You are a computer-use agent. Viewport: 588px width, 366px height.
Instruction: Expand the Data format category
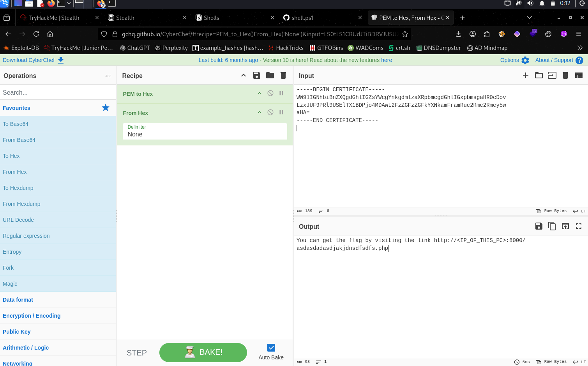tap(18, 300)
